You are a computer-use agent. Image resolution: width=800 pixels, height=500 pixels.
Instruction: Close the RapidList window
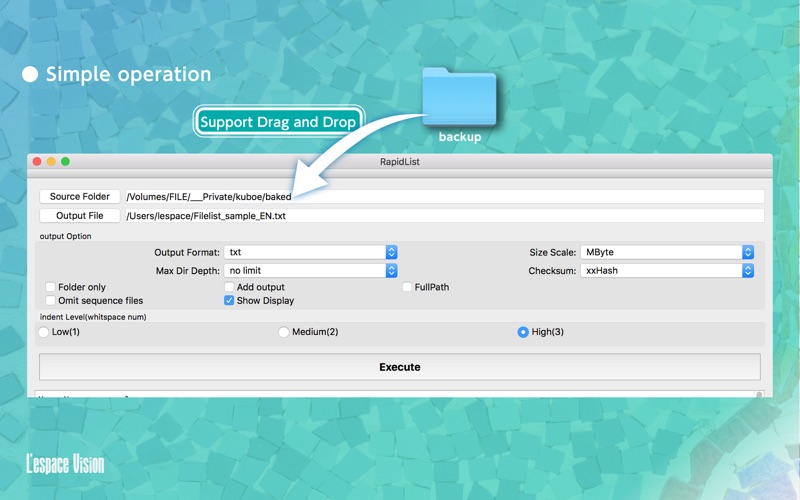click(37, 162)
